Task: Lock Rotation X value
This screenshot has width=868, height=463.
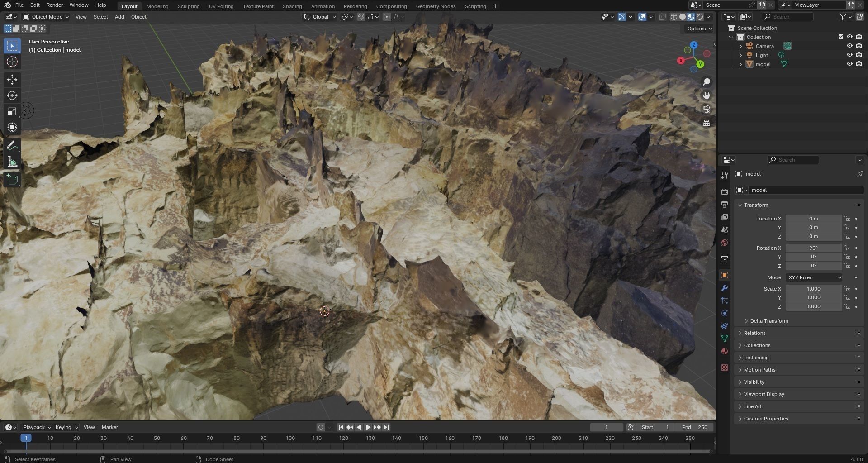Action: click(847, 248)
